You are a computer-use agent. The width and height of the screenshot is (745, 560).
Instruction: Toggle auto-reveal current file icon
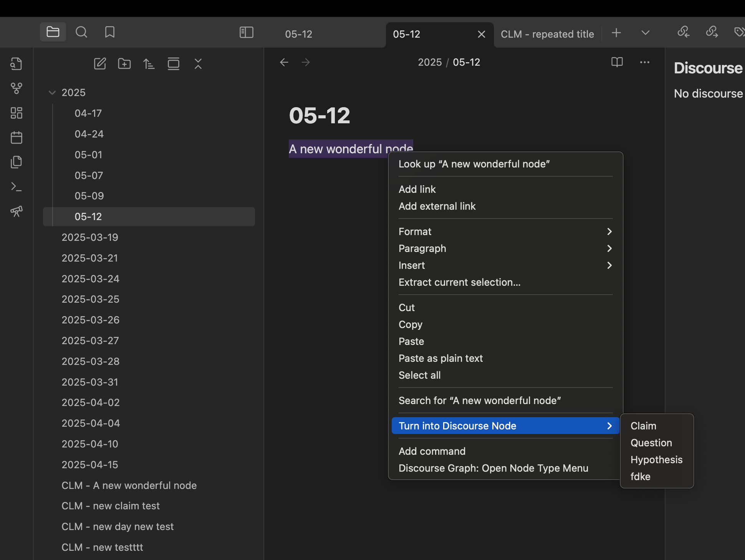pyautogui.click(x=174, y=64)
